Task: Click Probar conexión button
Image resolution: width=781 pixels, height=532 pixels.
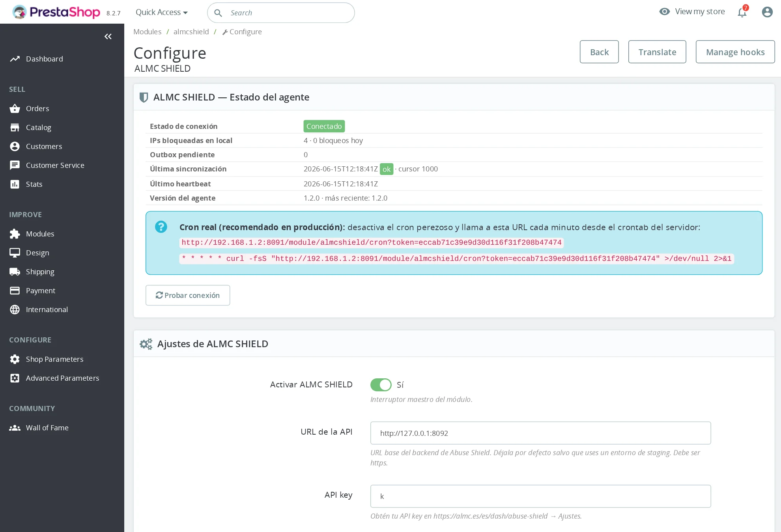Action: pos(188,296)
